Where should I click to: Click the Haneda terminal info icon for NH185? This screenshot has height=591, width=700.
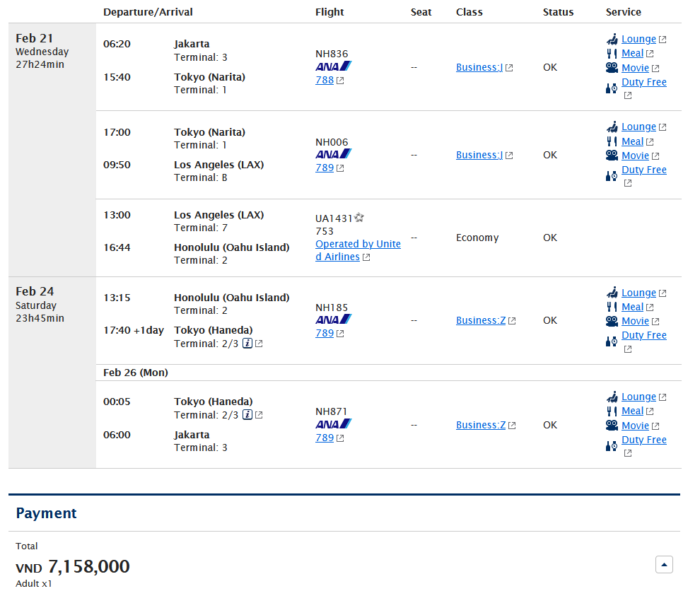(247, 344)
